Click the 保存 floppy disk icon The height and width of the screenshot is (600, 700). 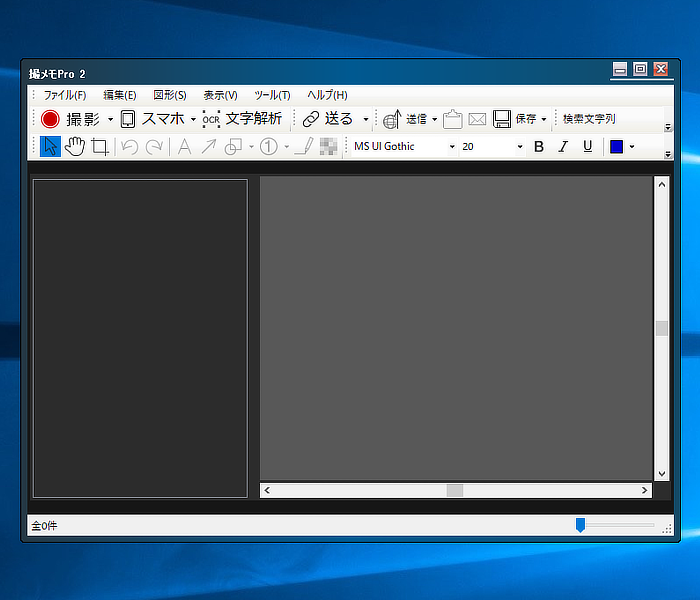click(502, 119)
